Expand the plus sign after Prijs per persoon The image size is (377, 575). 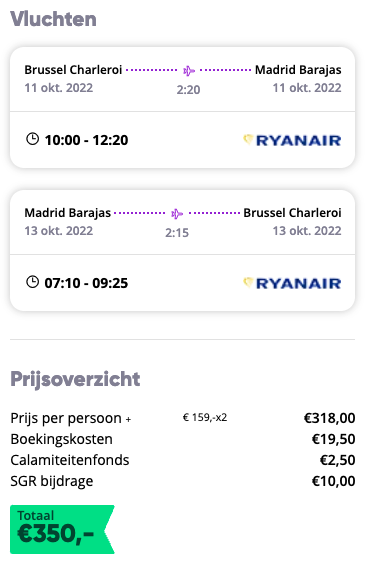(128, 420)
